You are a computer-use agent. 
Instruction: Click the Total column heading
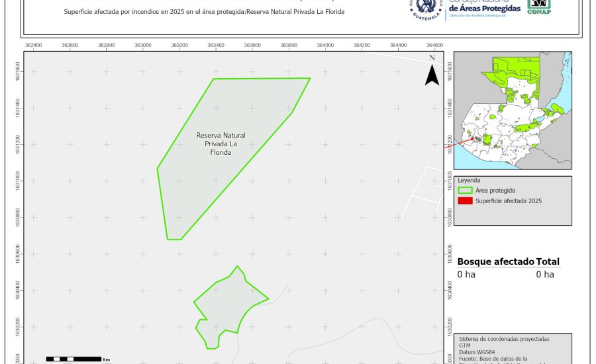click(548, 261)
